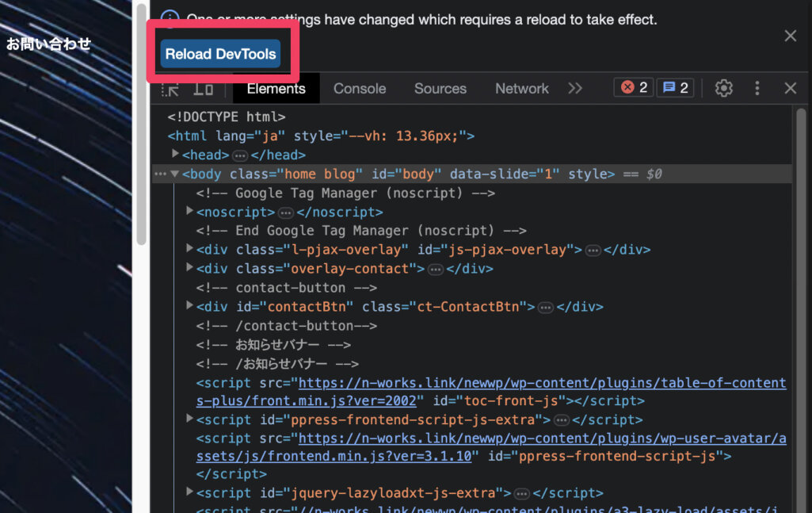The image size is (812, 513).
Task: Switch to the Sources tab
Action: point(440,89)
